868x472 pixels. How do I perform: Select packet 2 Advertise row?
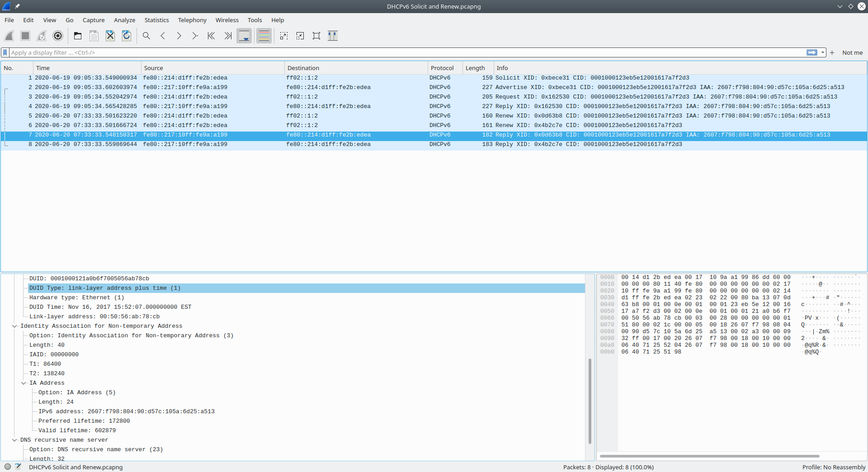coord(434,87)
